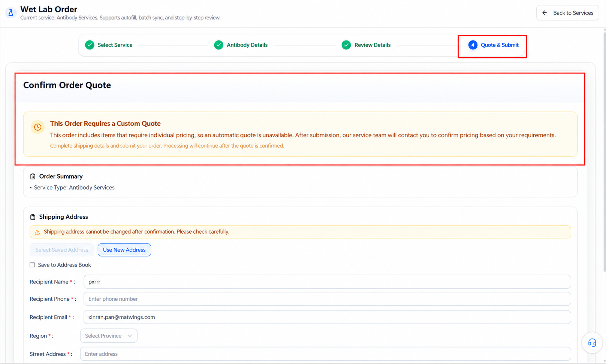Click the clock icon in Custom Quote notice
This screenshot has height=364, width=606.
tap(37, 127)
